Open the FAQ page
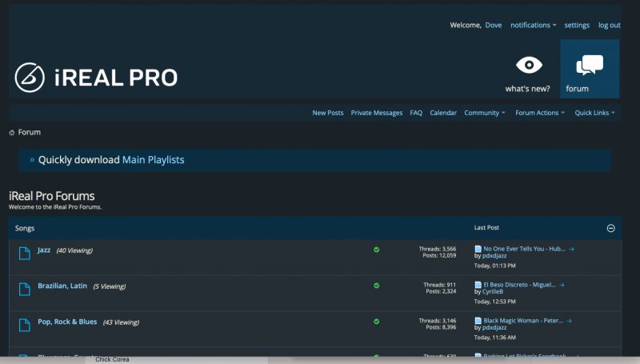Image resolution: width=640 pixels, height=364 pixels. point(416,113)
